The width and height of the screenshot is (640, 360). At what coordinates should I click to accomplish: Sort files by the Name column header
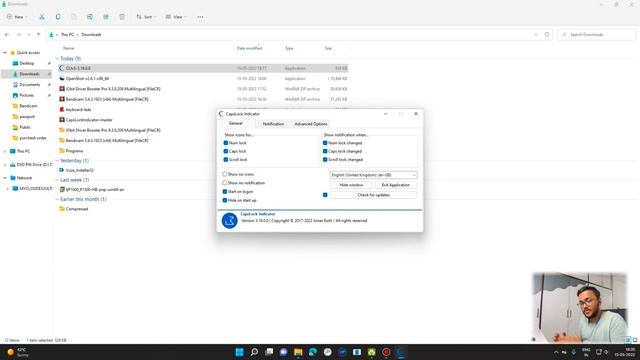coord(69,48)
